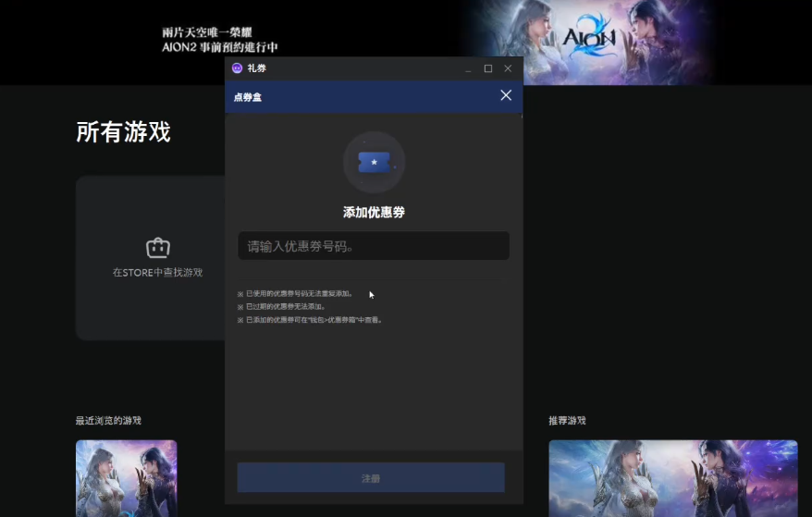Screen dimensions: 812x517
Task: Open the recently viewed game thumbnail
Action: click(126, 477)
